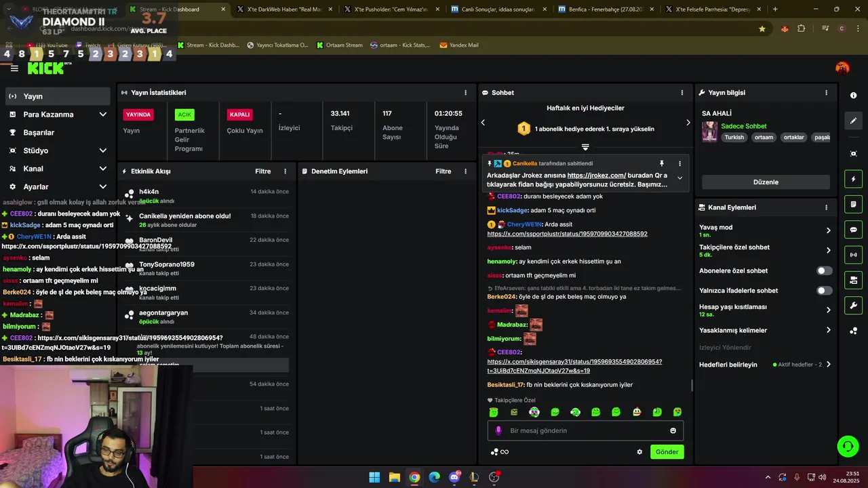Toggle Abonelere özel sohbet switch

(x=824, y=270)
